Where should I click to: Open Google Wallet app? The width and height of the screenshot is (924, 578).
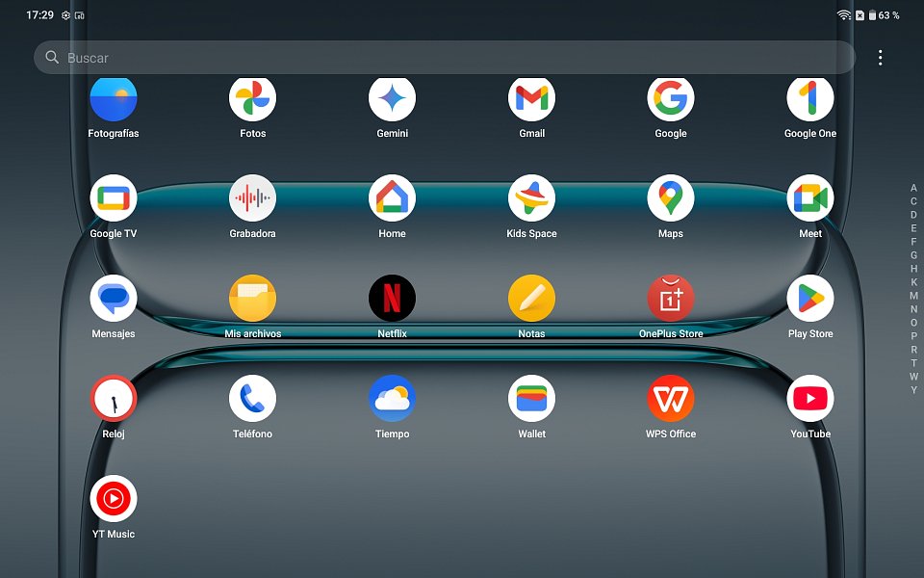click(531, 399)
